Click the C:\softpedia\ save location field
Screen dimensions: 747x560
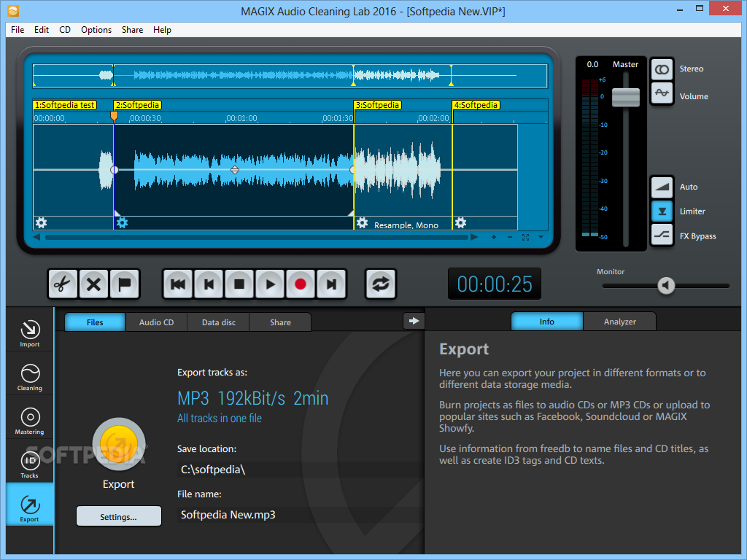300,470
